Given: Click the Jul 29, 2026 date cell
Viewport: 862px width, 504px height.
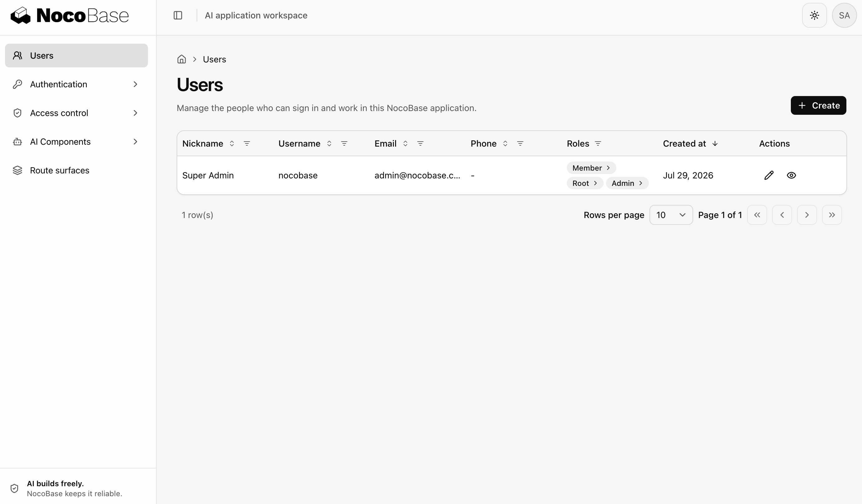Looking at the screenshot, I should point(688,175).
